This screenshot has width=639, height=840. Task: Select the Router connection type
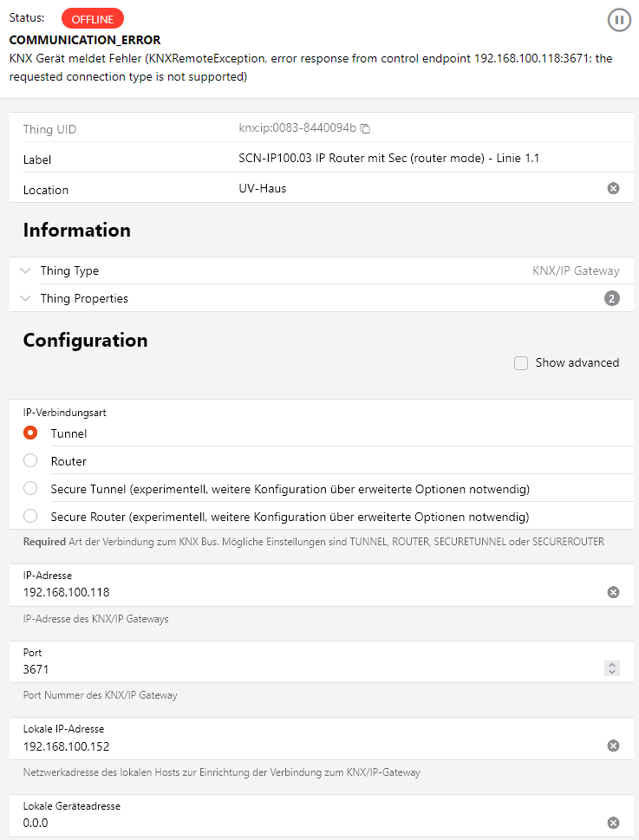(x=30, y=461)
